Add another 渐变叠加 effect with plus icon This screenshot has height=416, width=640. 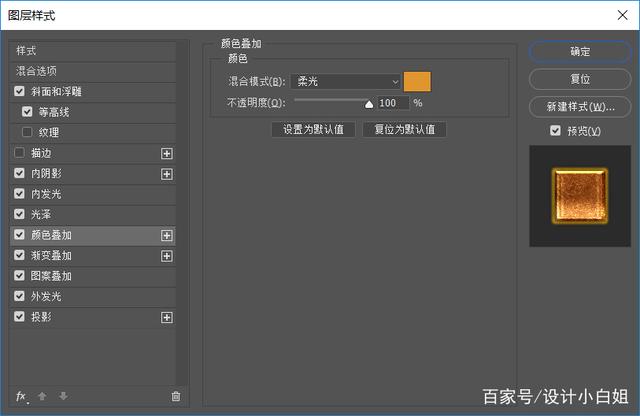(167, 256)
